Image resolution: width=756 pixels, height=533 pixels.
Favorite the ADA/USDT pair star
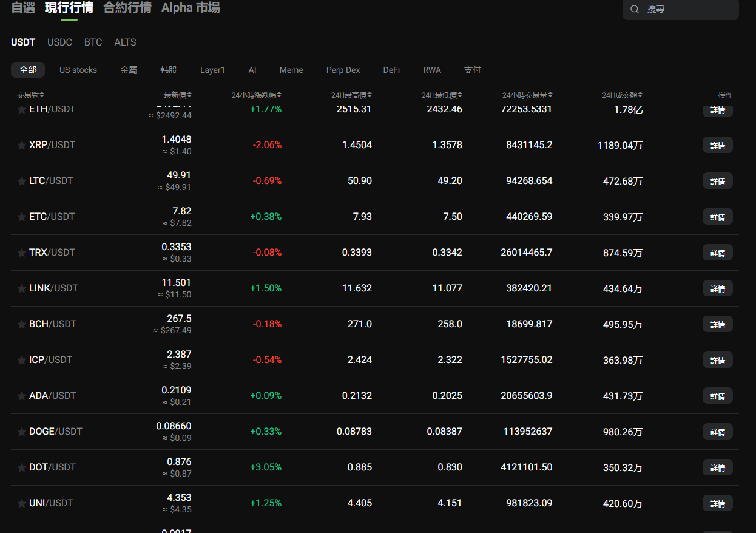[x=22, y=396]
